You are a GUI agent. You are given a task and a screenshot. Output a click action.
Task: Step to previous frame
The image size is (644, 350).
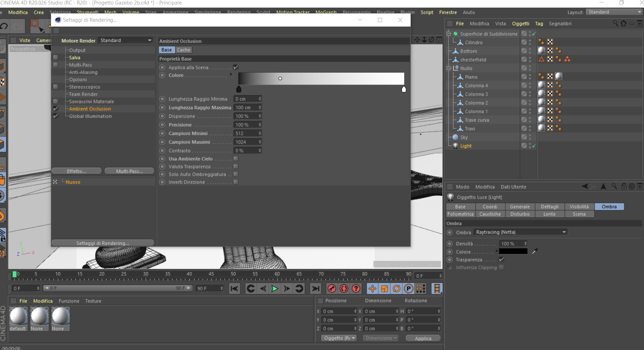pos(263,289)
